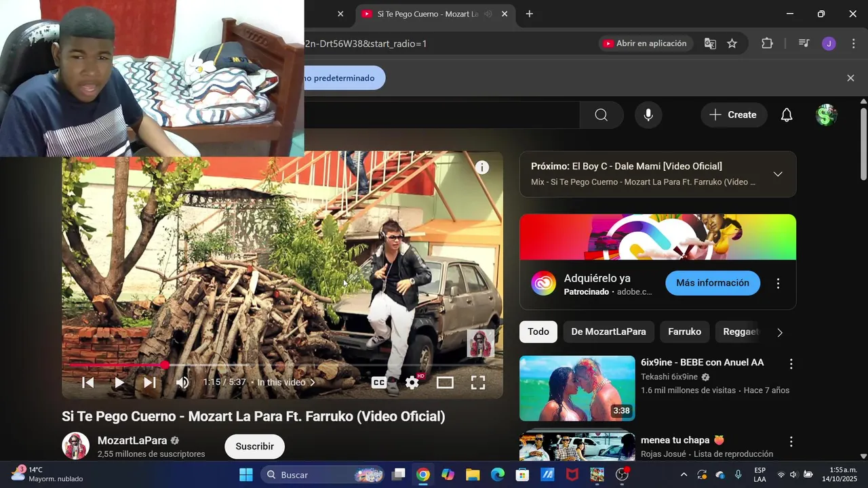Select the 'Todo' filter chip
Image resolution: width=868 pixels, height=488 pixels.
(538, 331)
